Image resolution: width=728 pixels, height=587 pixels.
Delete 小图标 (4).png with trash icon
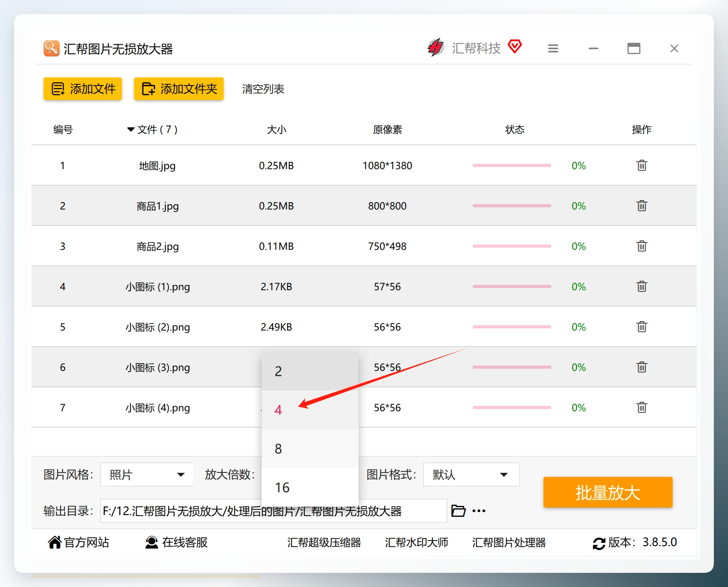(642, 407)
